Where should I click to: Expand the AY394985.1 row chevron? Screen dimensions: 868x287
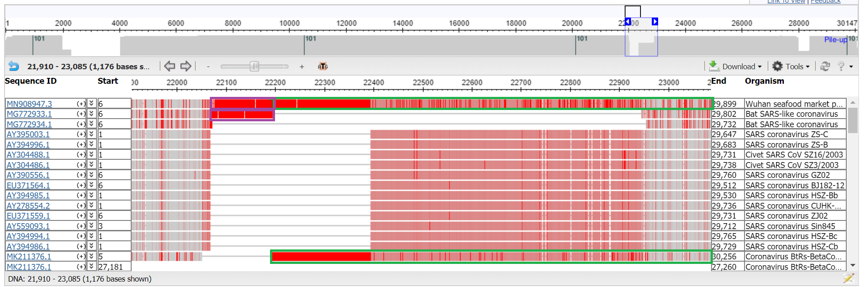(x=91, y=195)
